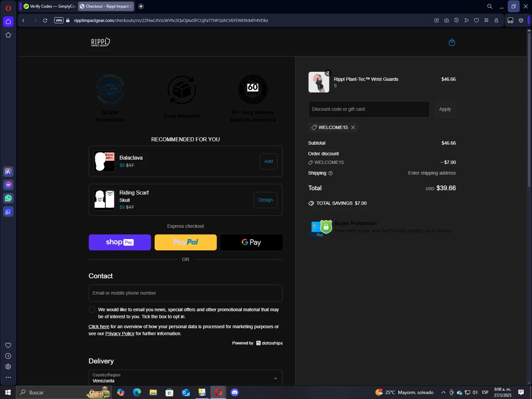Reload the checkout page
The image size is (532, 399).
click(45, 21)
